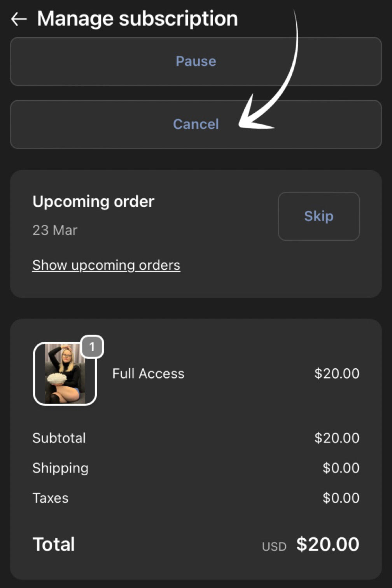Click the 23 Mar order date
This screenshot has width=392, height=588.
point(55,230)
